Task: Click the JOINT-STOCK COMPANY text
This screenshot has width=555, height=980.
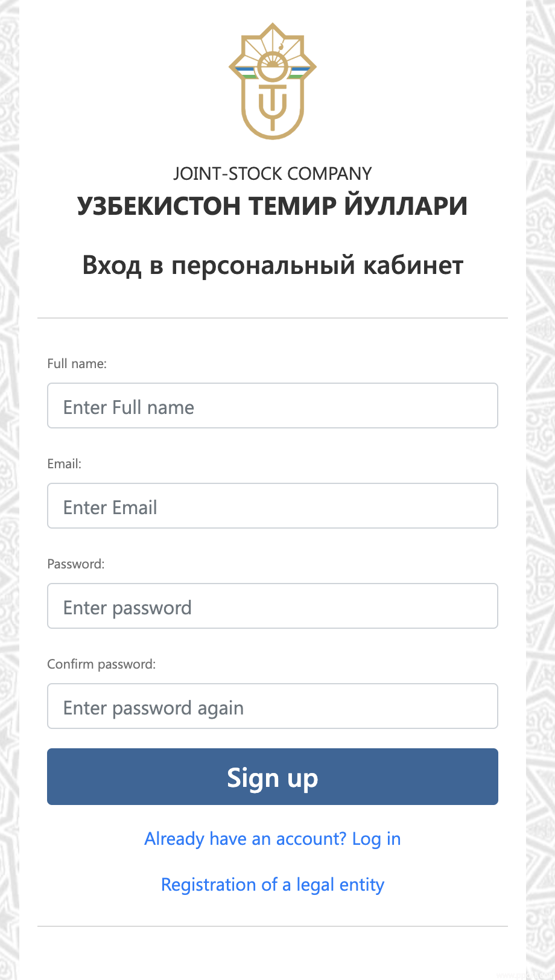Action: coord(273,174)
